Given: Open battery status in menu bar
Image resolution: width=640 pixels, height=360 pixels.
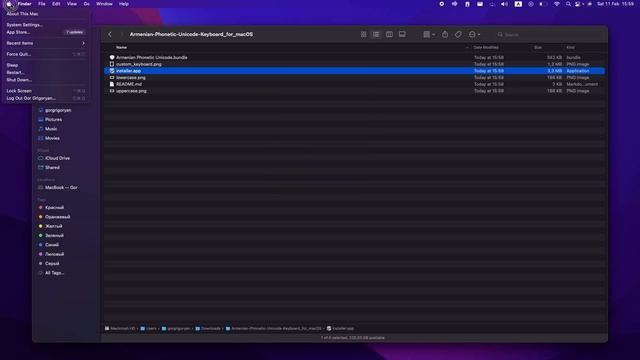Looking at the screenshot, I should (x=543, y=4).
